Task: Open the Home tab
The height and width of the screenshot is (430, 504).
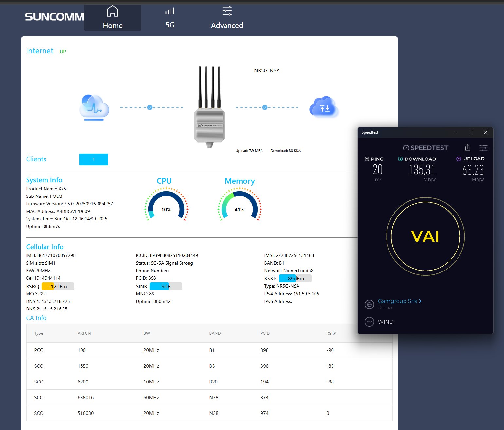Action: (x=113, y=18)
